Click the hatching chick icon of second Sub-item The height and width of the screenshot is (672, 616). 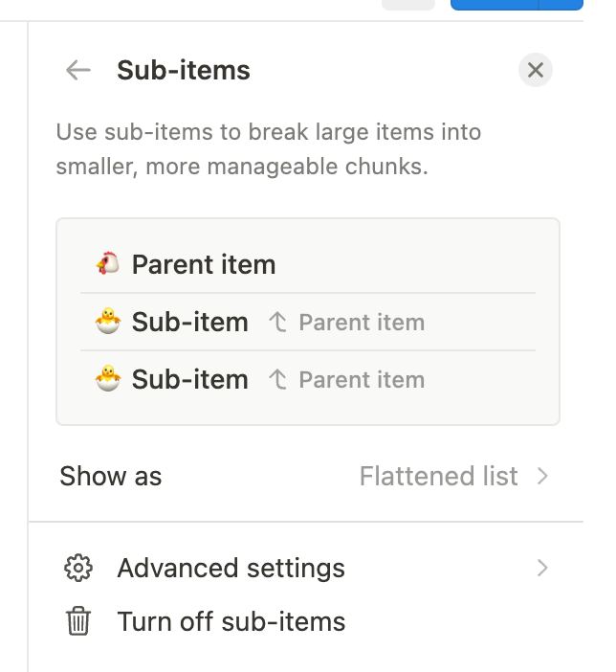108,378
